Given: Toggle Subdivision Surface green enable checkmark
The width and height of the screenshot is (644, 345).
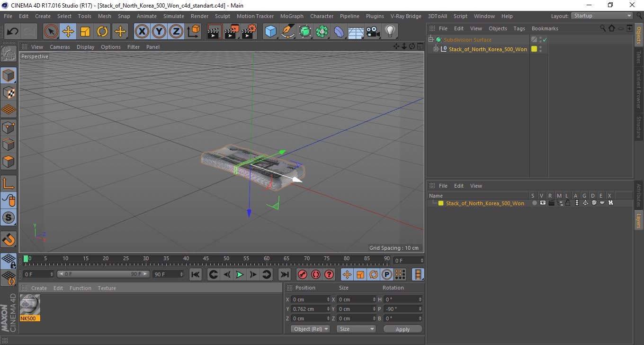Looking at the screenshot, I should click(x=545, y=40).
